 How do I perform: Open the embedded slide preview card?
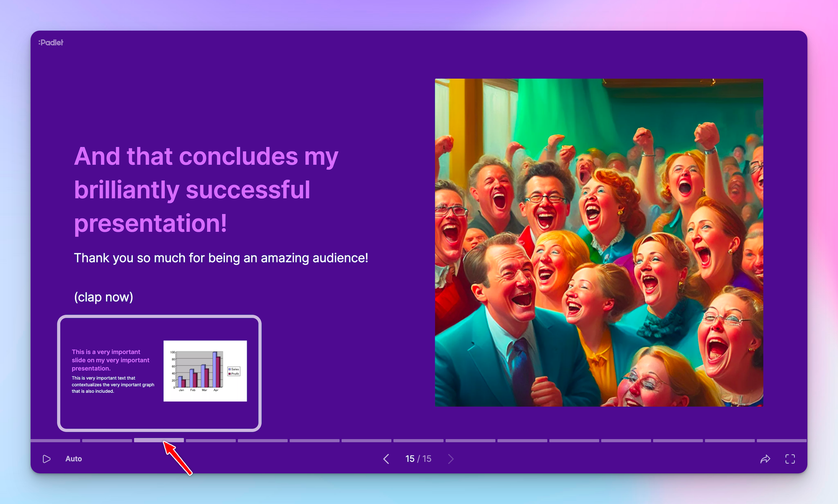pyautogui.click(x=160, y=373)
